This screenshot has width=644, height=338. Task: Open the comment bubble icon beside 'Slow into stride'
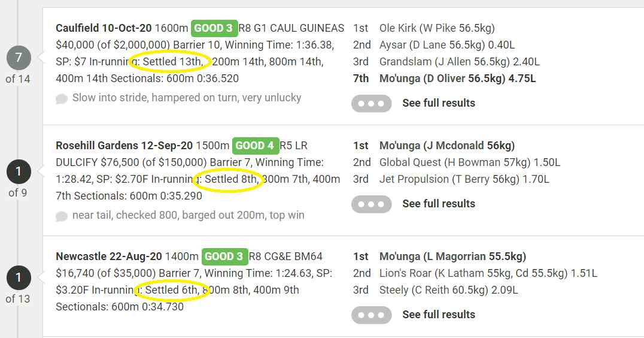pos(62,99)
